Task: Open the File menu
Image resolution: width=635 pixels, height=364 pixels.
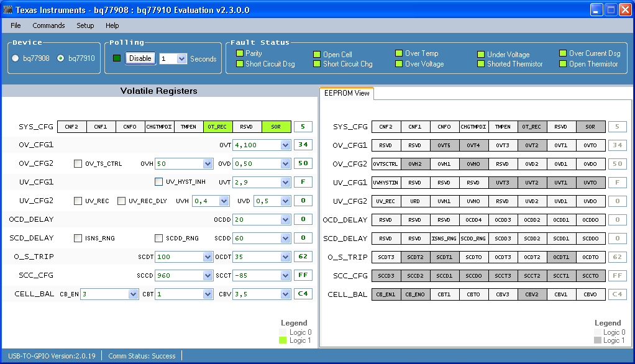Action: (16, 25)
